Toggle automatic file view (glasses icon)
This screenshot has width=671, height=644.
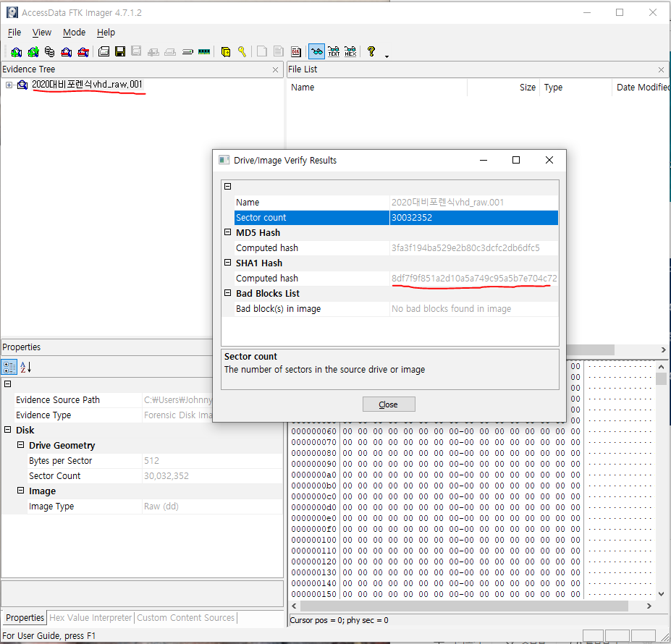[x=316, y=52]
